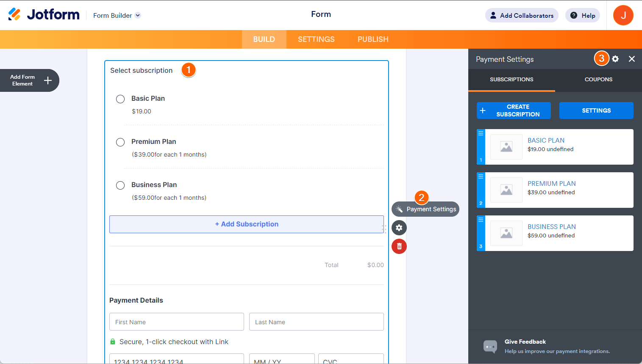Screen dimensions: 642x364
Task: Switch to the SETTINGS tab
Action: [316, 39]
